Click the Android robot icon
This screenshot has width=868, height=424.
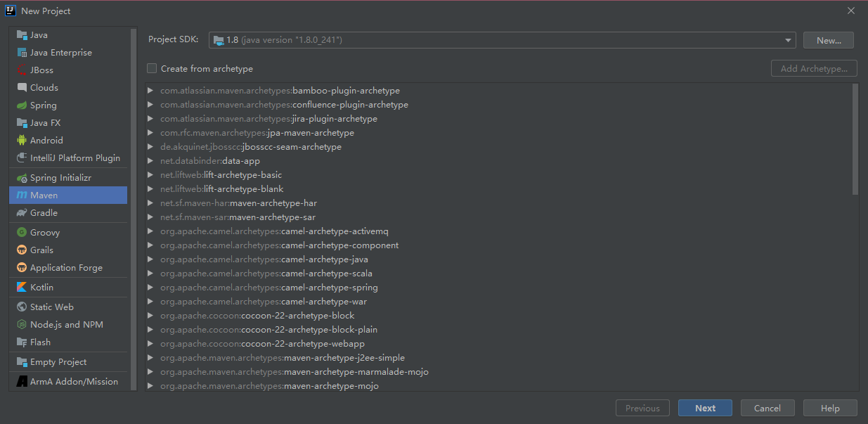coord(22,141)
